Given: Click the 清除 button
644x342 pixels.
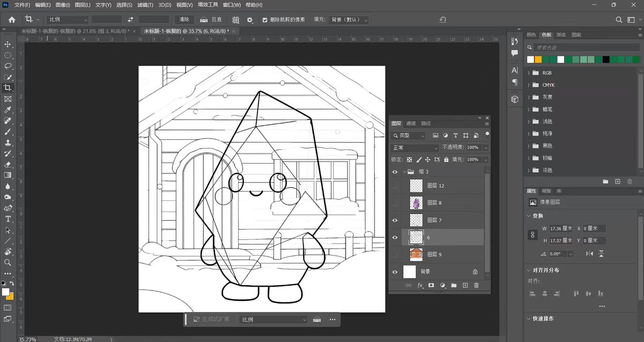Looking at the screenshot, I should (185, 19).
